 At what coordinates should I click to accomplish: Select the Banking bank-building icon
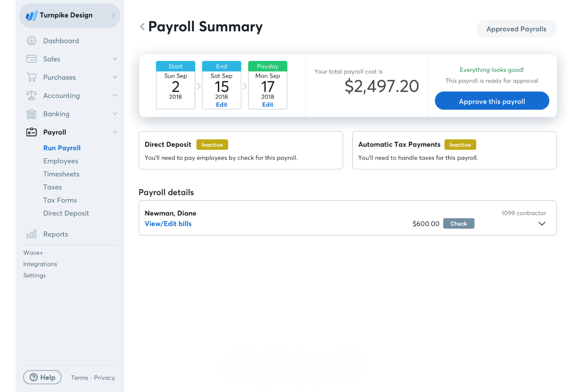(x=31, y=114)
